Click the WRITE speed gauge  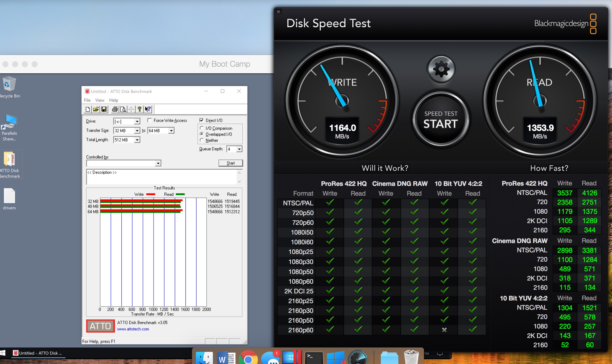[342, 101]
